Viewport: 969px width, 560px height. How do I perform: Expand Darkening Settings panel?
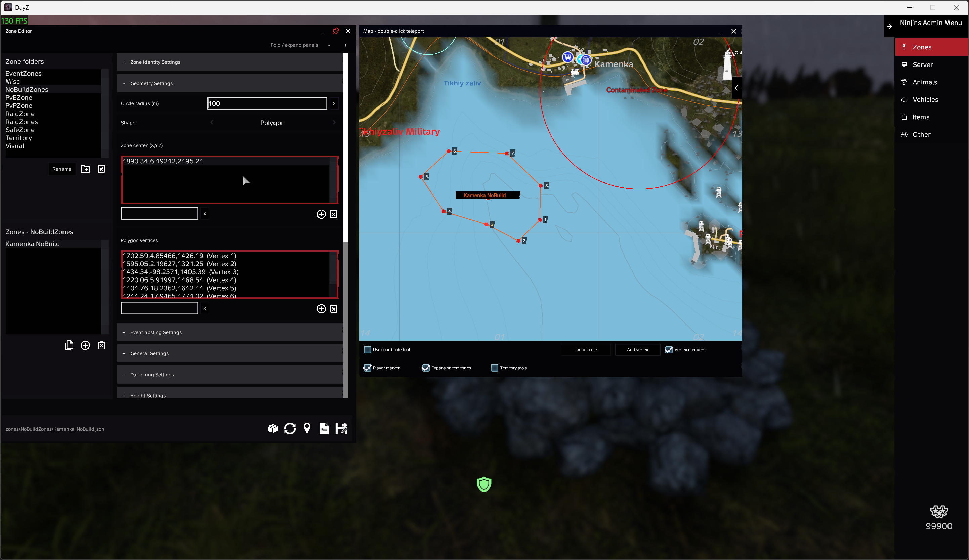[229, 375]
